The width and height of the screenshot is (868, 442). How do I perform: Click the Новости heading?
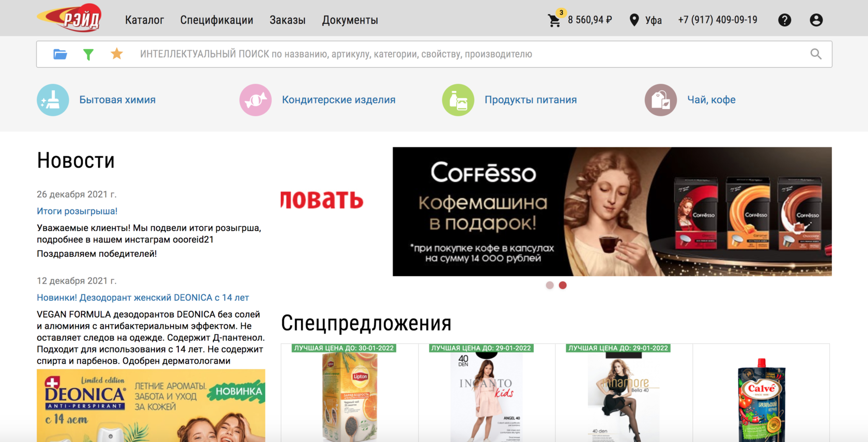[x=75, y=160]
